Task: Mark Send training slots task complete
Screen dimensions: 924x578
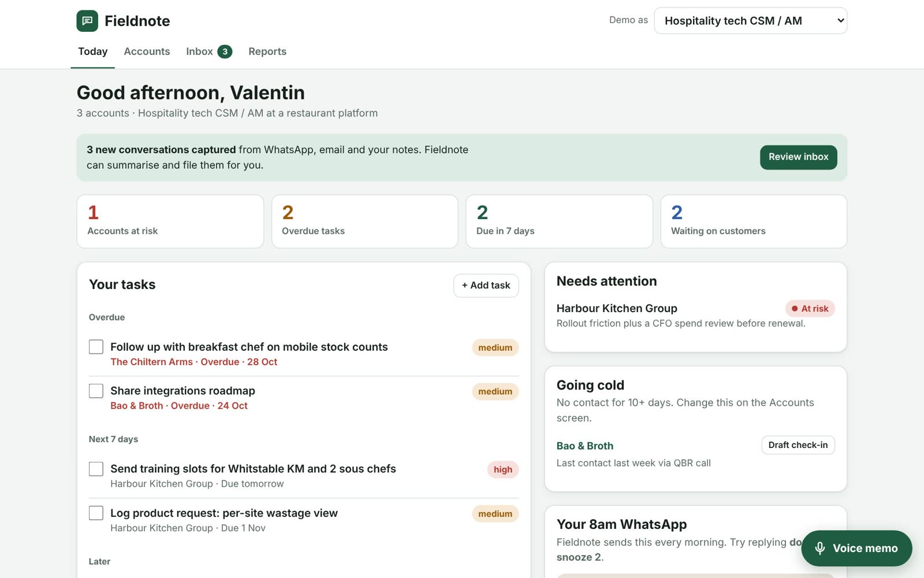Action: [x=96, y=469]
